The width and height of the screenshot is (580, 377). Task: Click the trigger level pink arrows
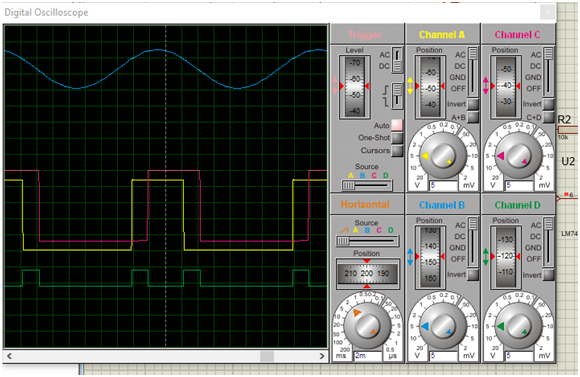[335, 85]
